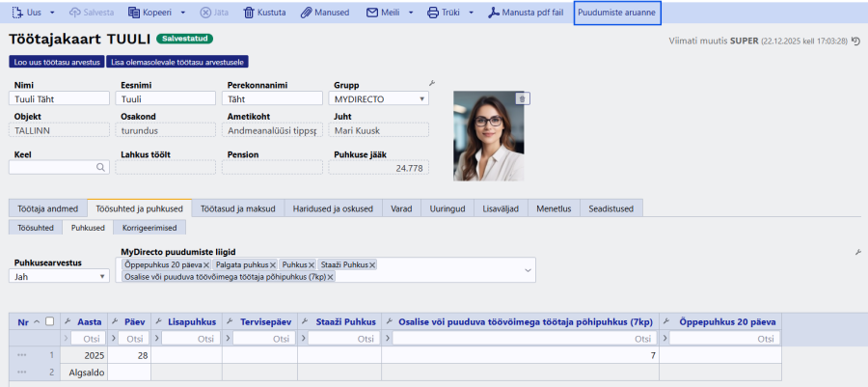Toggle the select-all checkbox in table header
This screenshot has width=868, height=387.
(50, 321)
